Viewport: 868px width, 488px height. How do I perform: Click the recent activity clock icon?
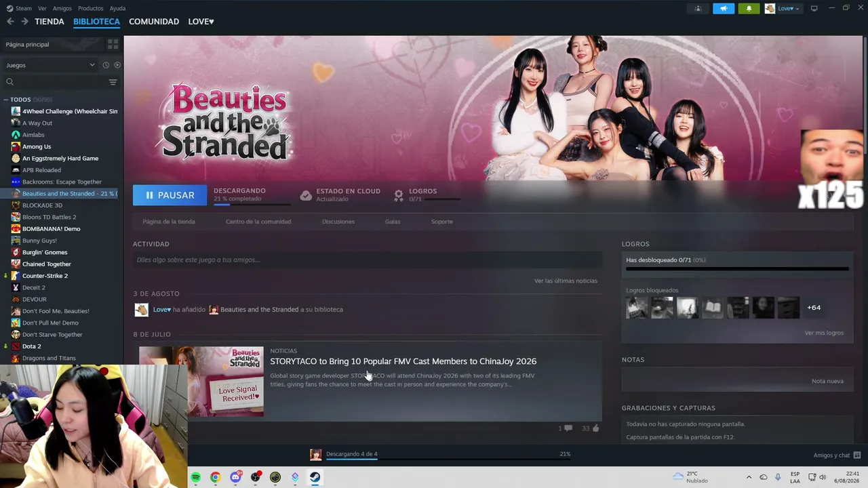click(x=106, y=65)
